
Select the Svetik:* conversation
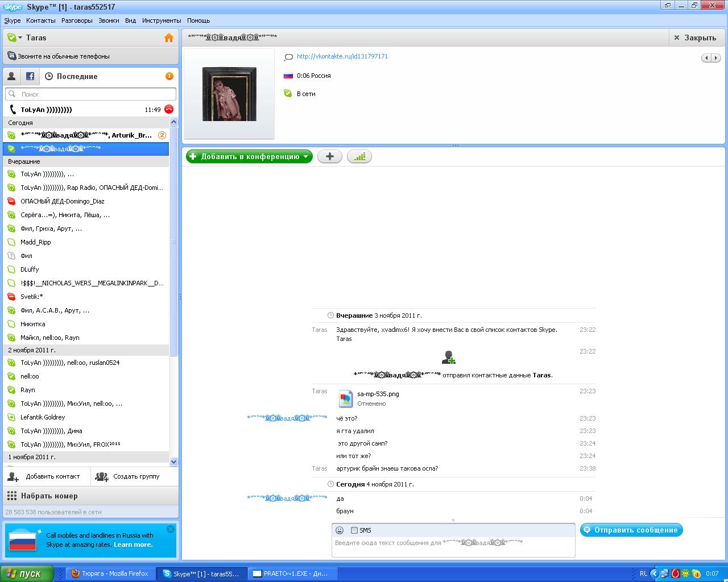pyautogui.click(x=86, y=297)
